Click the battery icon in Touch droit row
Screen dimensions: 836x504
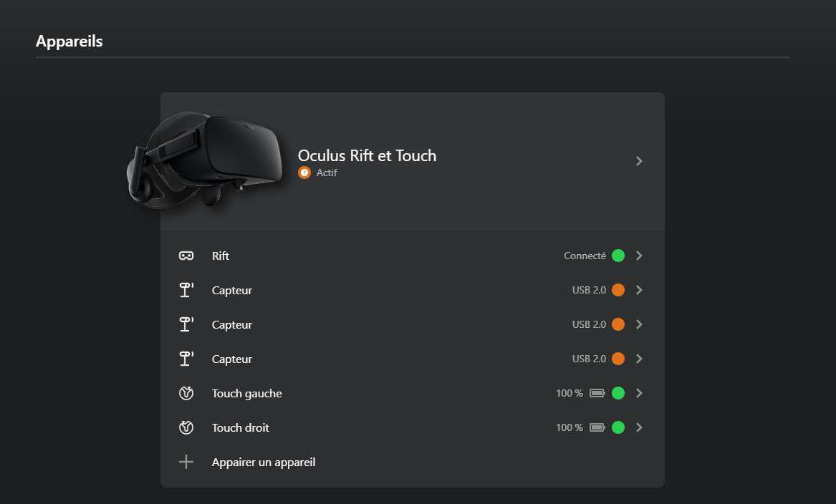click(597, 427)
